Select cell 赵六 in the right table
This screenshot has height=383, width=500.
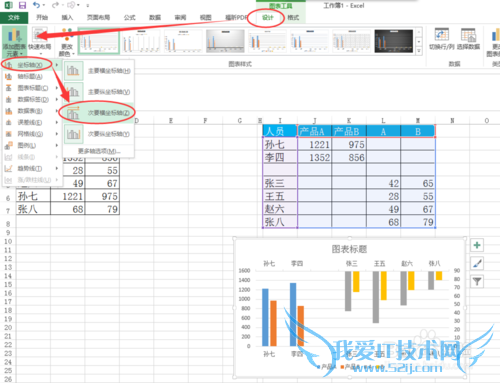[280, 209]
